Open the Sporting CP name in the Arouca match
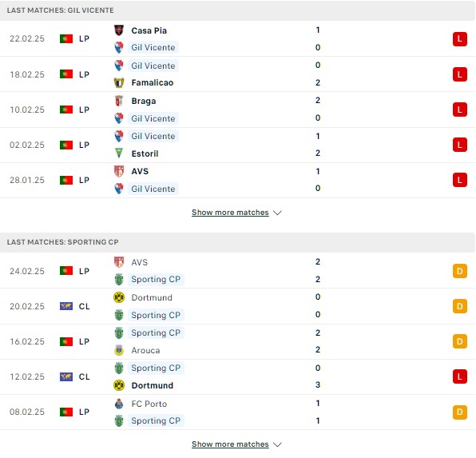Viewport: 476px width, 458px height. pos(156,333)
